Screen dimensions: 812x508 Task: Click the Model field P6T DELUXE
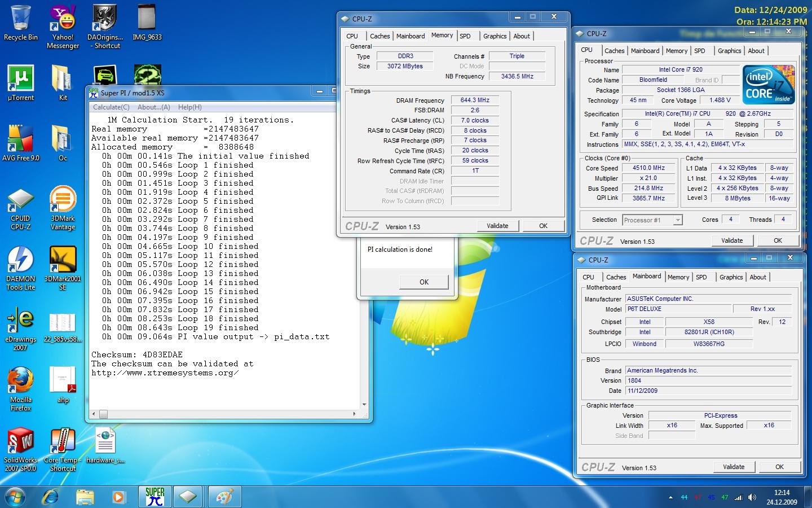(677, 309)
